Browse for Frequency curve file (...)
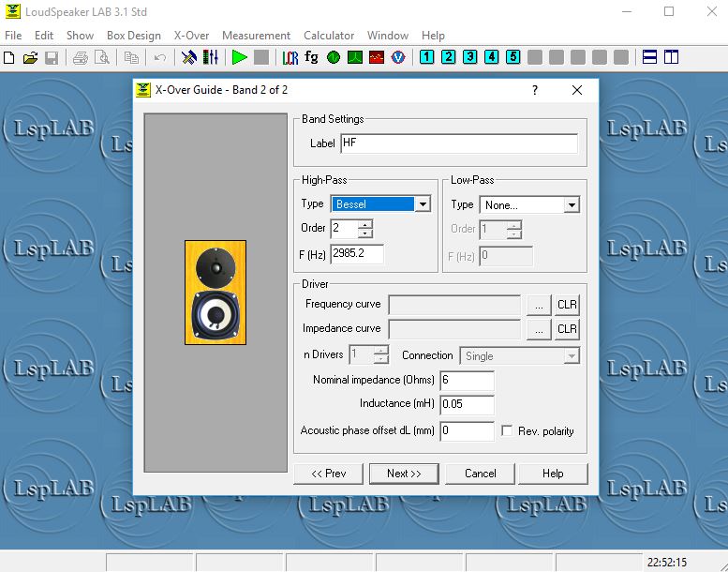This screenshot has height=572, width=728. pos(539,305)
